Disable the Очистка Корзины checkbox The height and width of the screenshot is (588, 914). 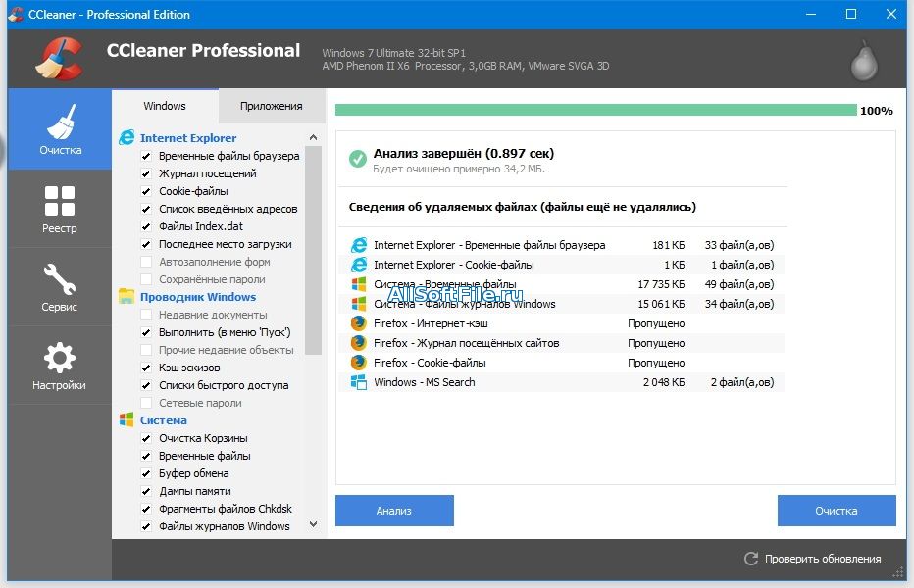tap(146, 438)
